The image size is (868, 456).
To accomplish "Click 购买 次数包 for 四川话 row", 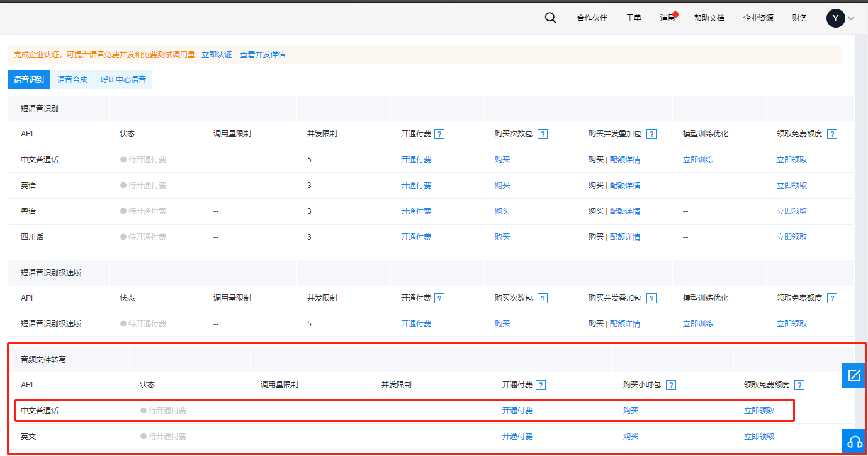I will coord(502,237).
